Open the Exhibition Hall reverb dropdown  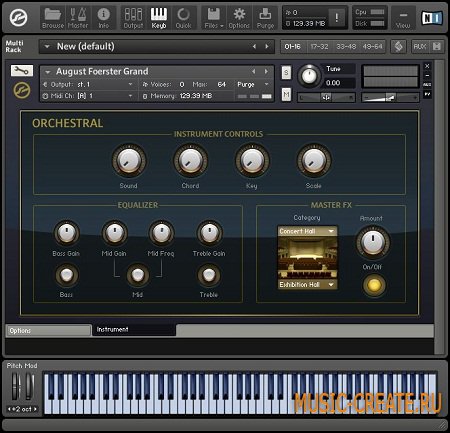[307, 284]
